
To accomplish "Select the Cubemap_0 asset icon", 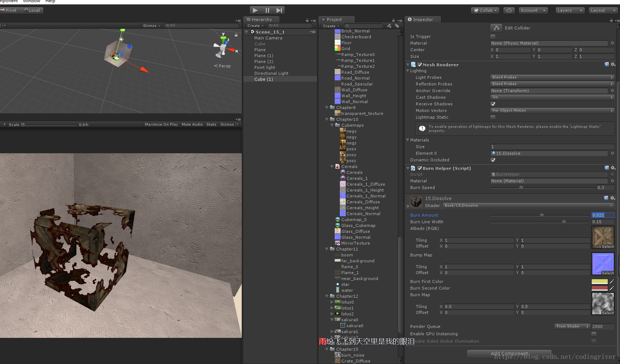I will (x=337, y=220).
